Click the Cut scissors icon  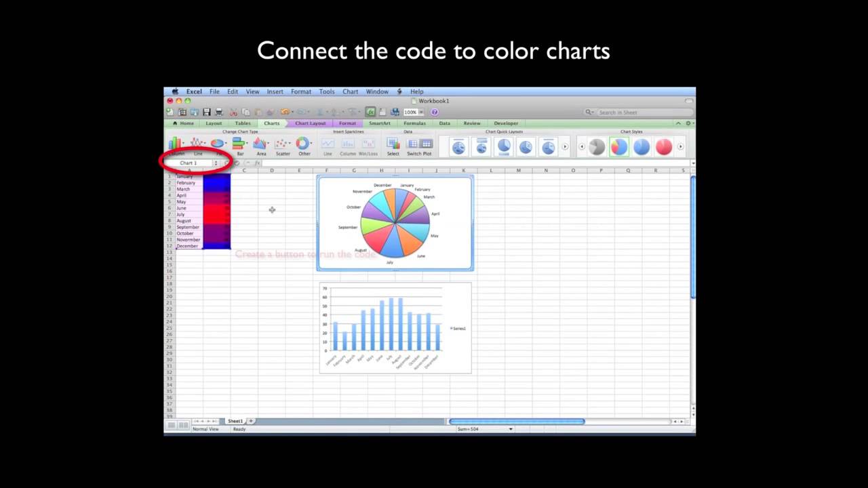[234, 113]
